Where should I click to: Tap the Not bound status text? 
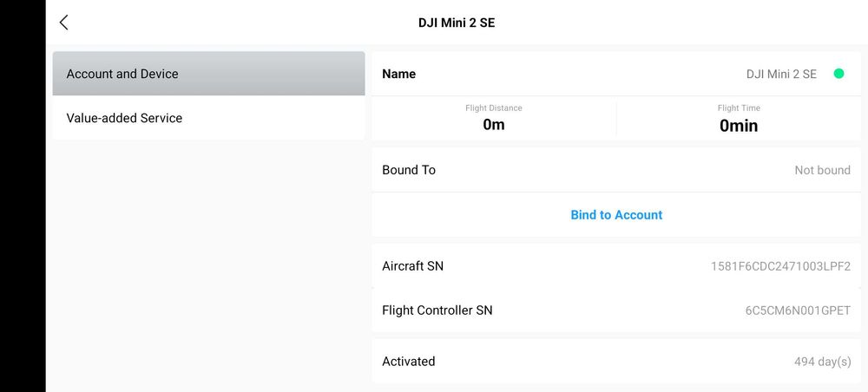click(822, 170)
